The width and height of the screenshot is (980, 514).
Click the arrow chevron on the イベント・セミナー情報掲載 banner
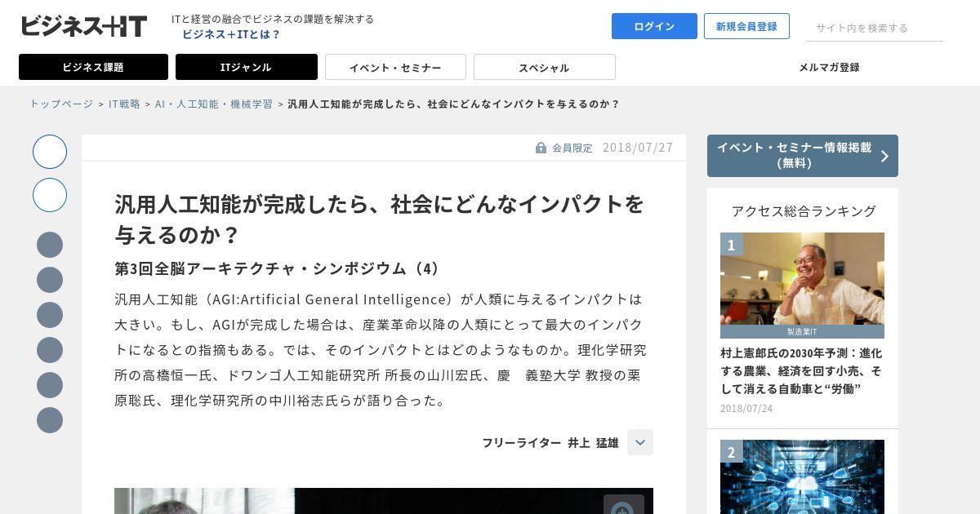[884, 156]
